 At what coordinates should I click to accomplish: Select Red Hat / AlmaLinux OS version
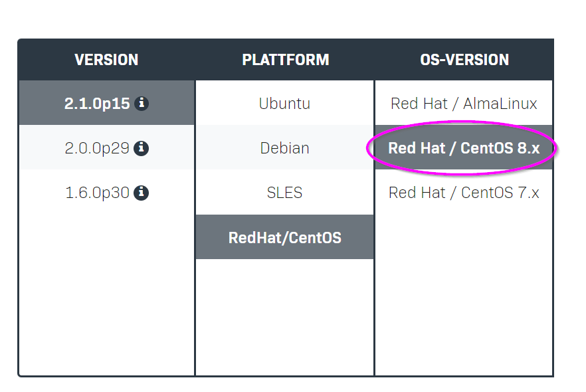464,103
